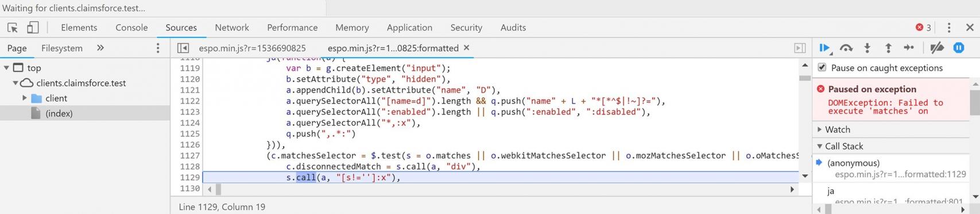The height and width of the screenshot is (214, 980).
Task: Open the Memory tab
Action: click(x=352, y=27)
